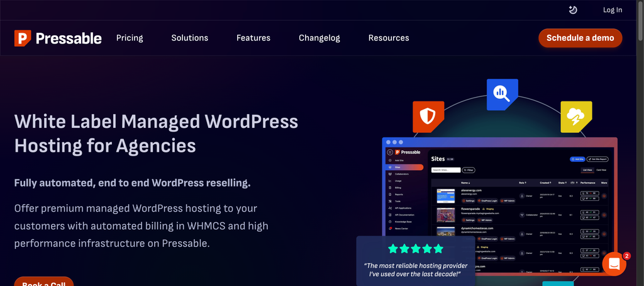The height and width of the screenshot is (286, 644).
Task: Click the More icon for flowersparade
Action: [x=604, y=215]
